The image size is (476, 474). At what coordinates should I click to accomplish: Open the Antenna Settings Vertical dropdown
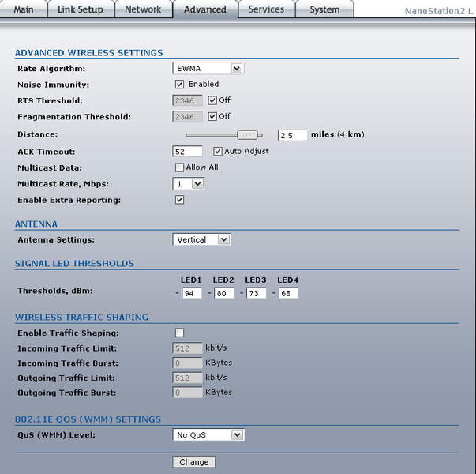(201, 239)
